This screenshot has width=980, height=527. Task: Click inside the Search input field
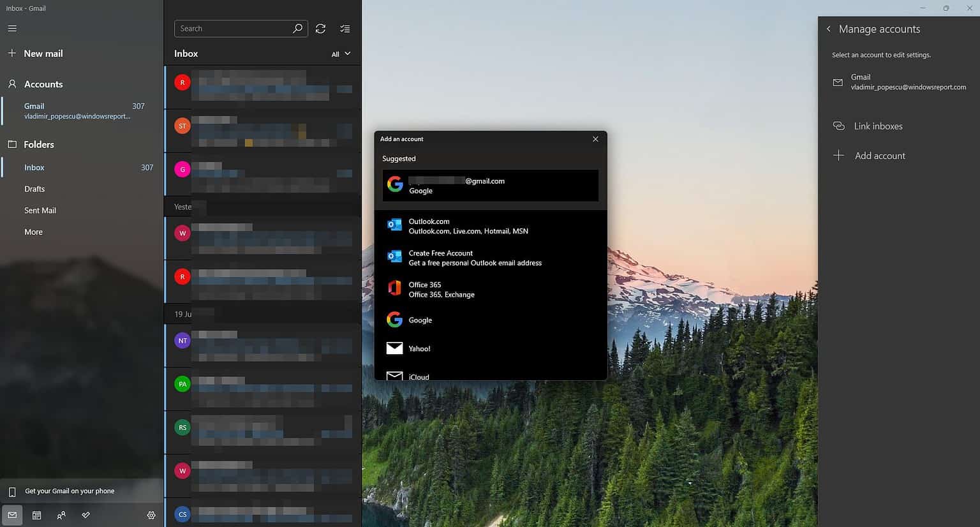pyautogui.click(x=236, y=28)
